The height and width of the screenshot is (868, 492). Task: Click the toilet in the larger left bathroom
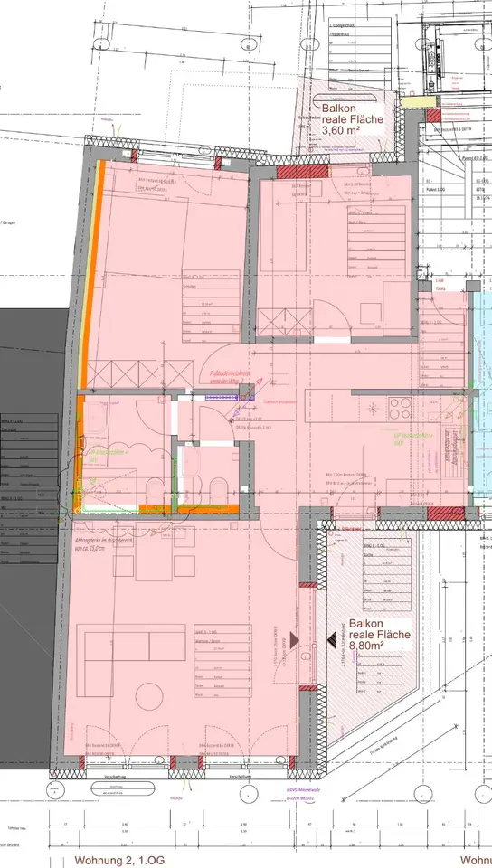click(153, 491)
